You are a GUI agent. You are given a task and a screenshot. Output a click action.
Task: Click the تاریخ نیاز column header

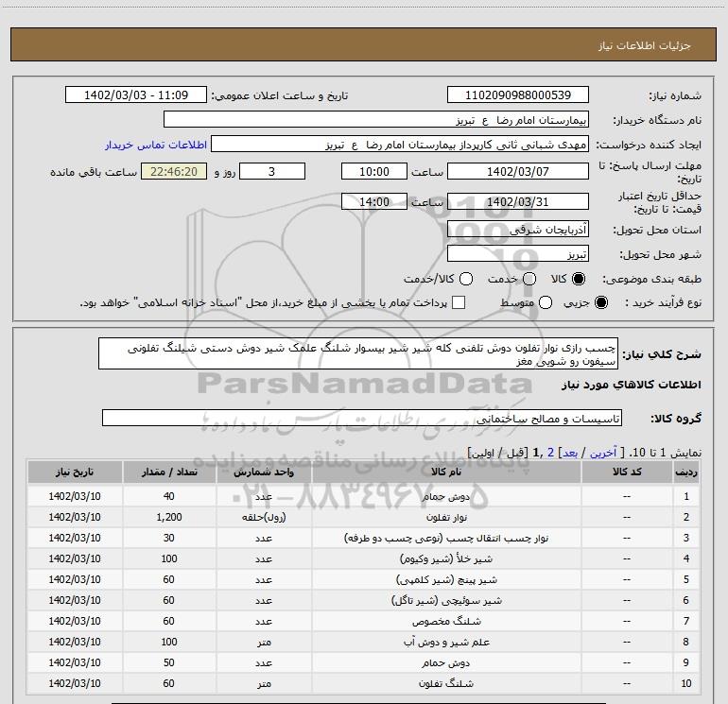point(75,472)
